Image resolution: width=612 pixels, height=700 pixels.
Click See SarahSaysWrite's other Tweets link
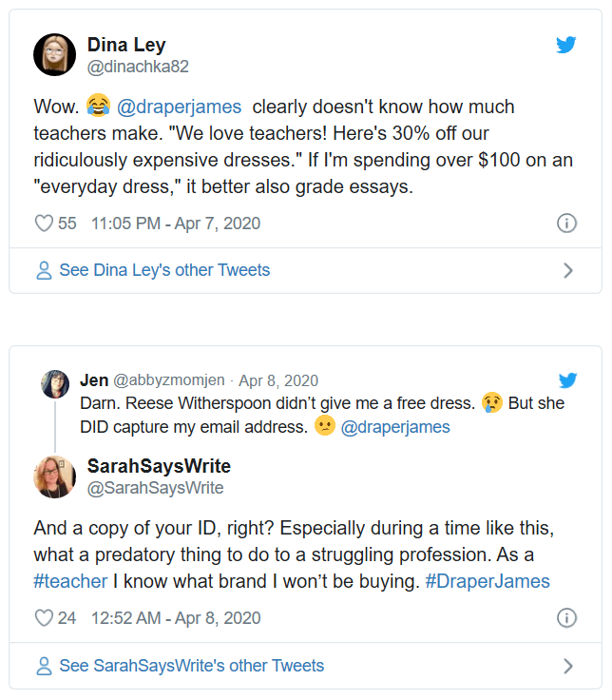[x=191, y=666]
